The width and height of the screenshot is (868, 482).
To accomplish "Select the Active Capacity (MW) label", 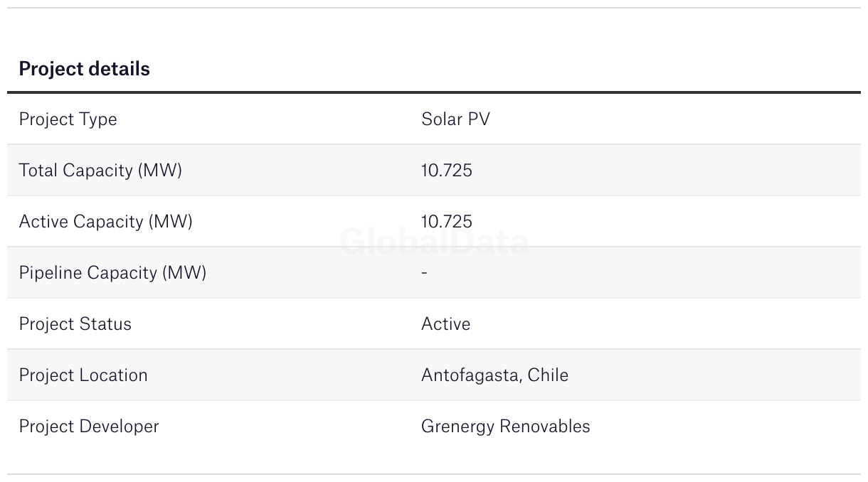I will pos(105,222).
